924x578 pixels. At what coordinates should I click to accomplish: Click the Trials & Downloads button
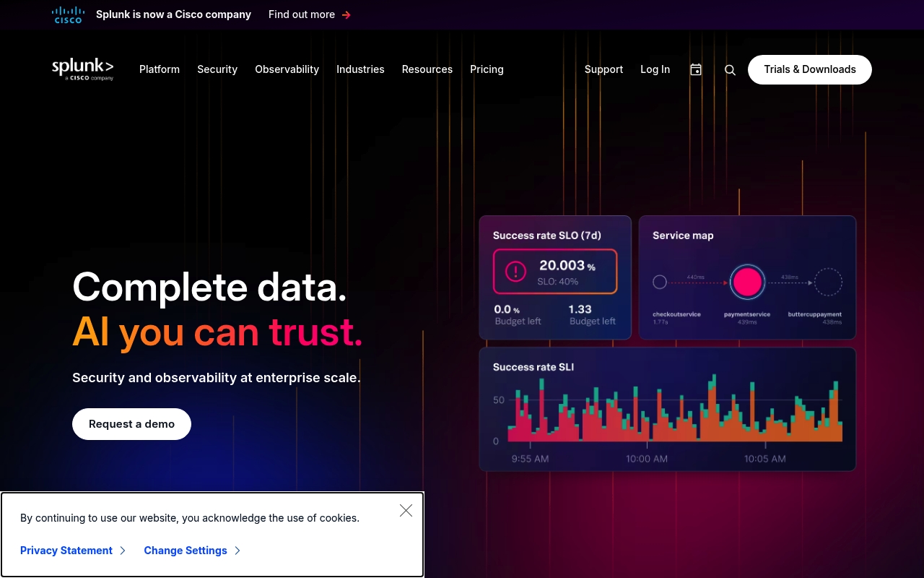810,69
